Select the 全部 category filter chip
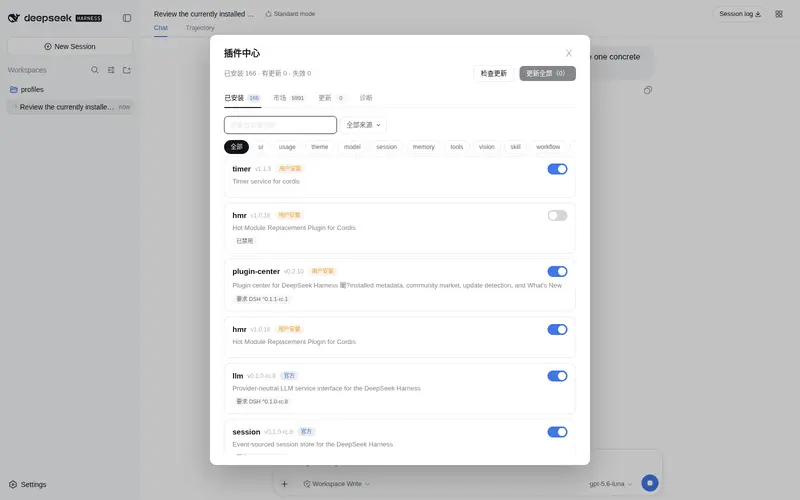Image resolution: width=800 pixels, height=500 pixels. coord(236,147)
